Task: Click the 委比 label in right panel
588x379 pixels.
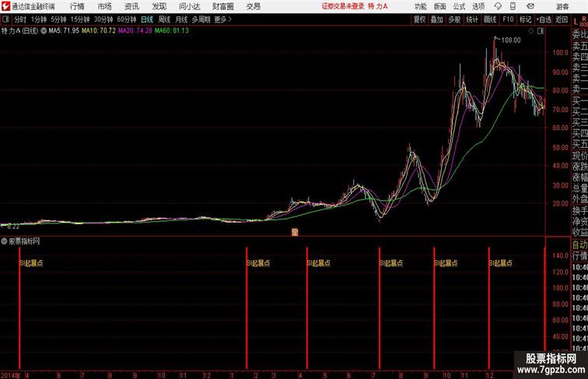Action: [579, 34]
